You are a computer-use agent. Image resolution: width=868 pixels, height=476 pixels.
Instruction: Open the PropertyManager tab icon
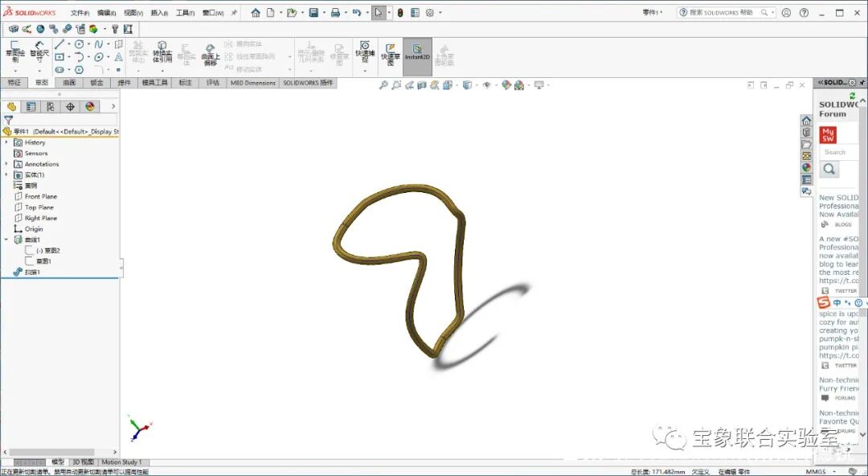(x=31, y=106)
